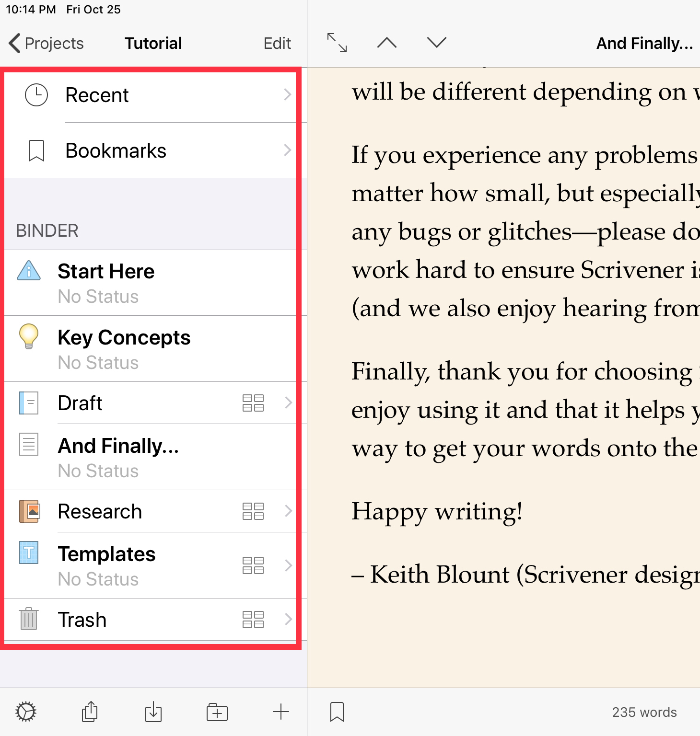The height and width of the screenshot is (736, 700).
Task: Click "No Status" under Start Here
Action: pyautogui.click(x=98, y=297)
